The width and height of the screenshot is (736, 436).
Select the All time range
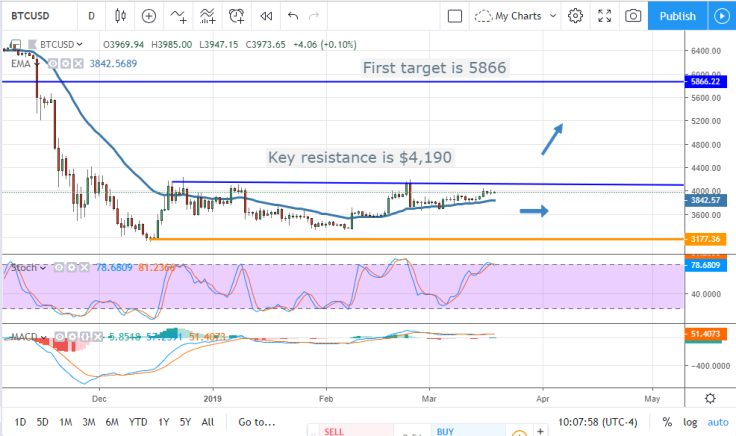(207, 422)
